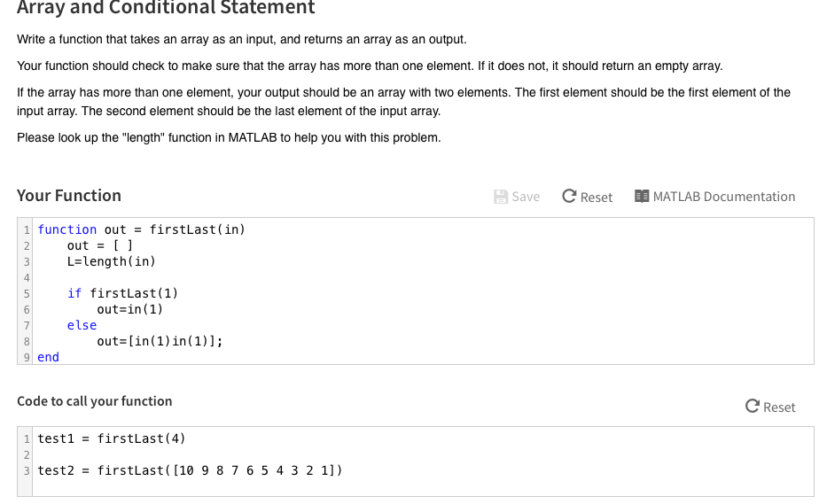Click line number 2 in call code gutter
This screenshot has width=819, height=504.
pos(26,455)
